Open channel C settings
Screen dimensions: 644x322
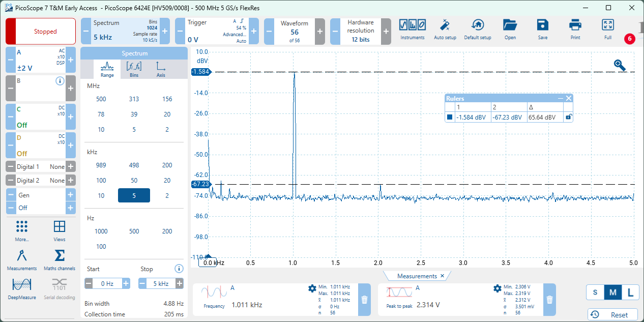(41, 117)
